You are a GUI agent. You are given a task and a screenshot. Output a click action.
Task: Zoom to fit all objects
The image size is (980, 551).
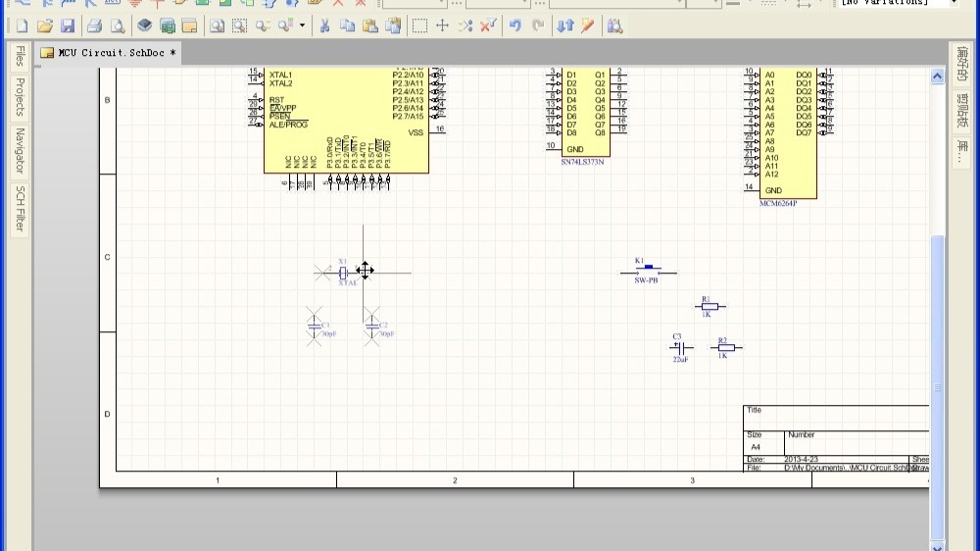tap(217, 25)
